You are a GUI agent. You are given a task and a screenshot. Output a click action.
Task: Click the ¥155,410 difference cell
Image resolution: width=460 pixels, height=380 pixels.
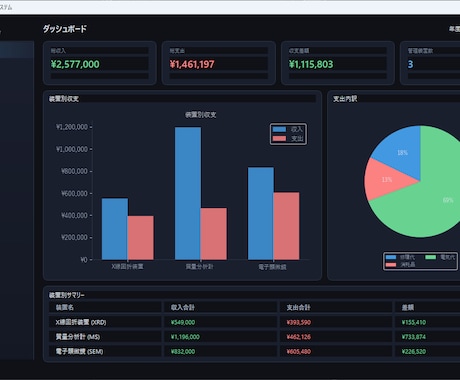pos(414,322)
